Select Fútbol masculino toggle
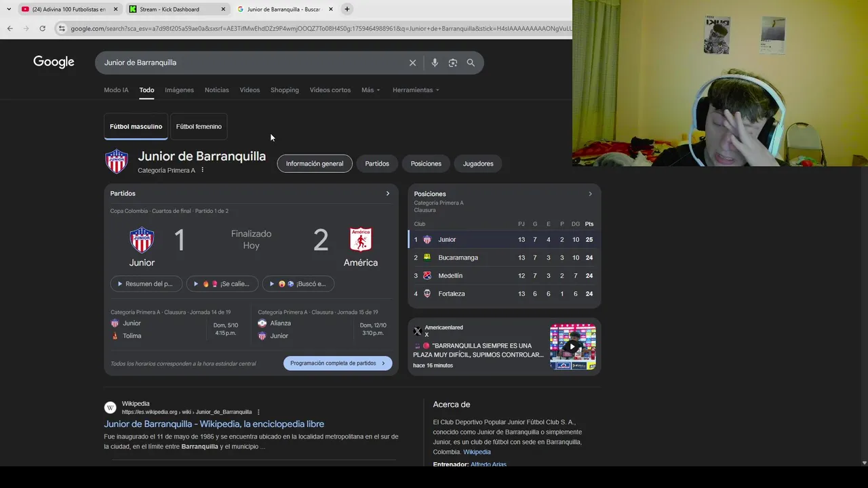 (136, 126)
